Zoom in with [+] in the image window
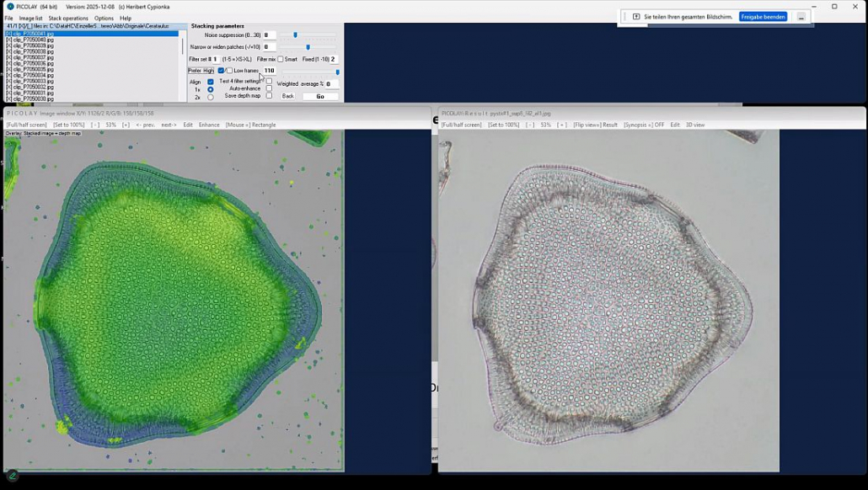 tap(126, 125)
